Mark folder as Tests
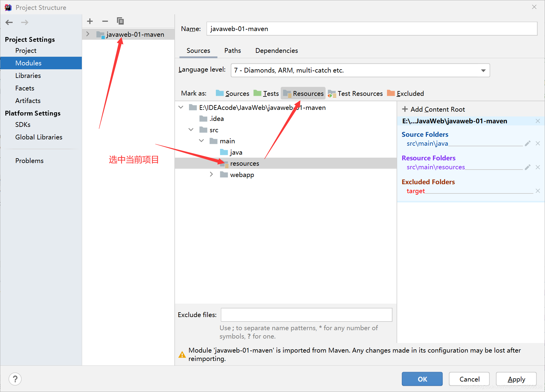Screen dimensions: 545x392 point(266,93)
